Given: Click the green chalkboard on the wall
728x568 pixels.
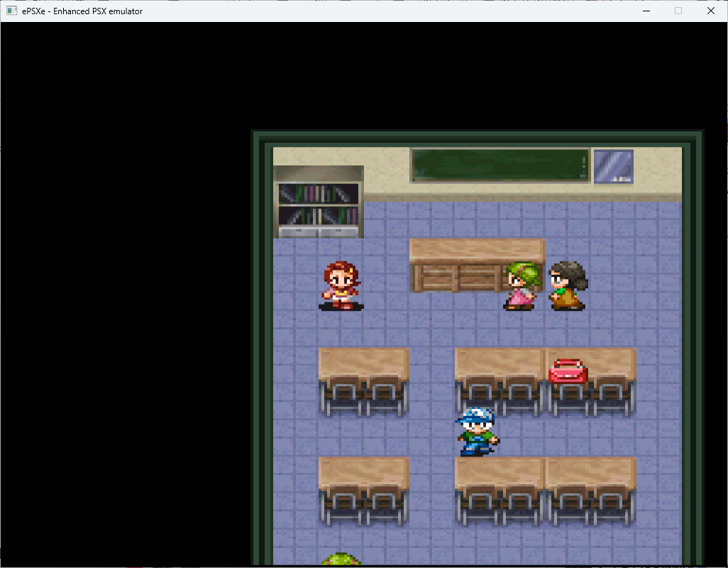Looking at the screenshot, I should (500, 165).
